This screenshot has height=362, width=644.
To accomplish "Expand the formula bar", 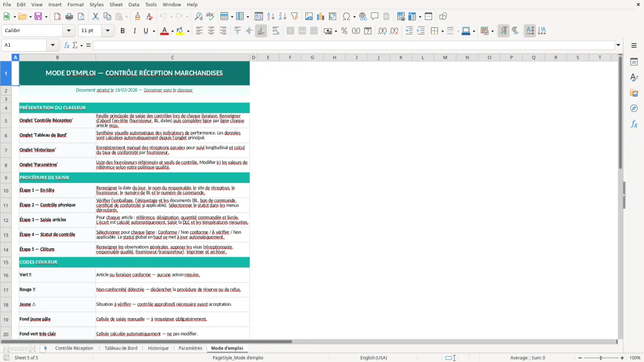I will [618, 45].
